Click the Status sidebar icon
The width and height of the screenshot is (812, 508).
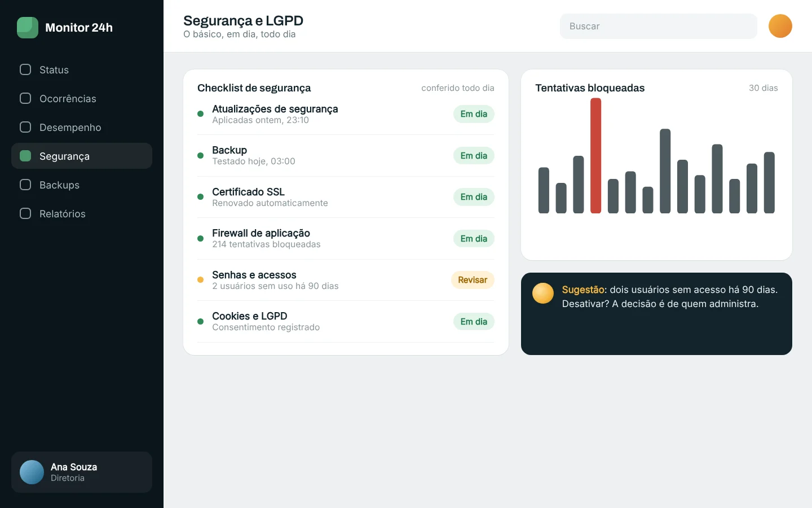(x=25, y=69)
